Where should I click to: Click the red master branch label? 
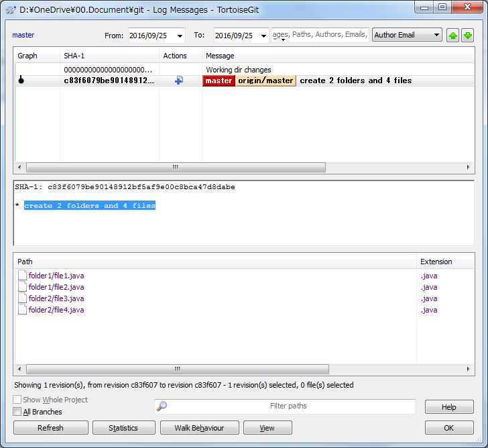[219, 80]
